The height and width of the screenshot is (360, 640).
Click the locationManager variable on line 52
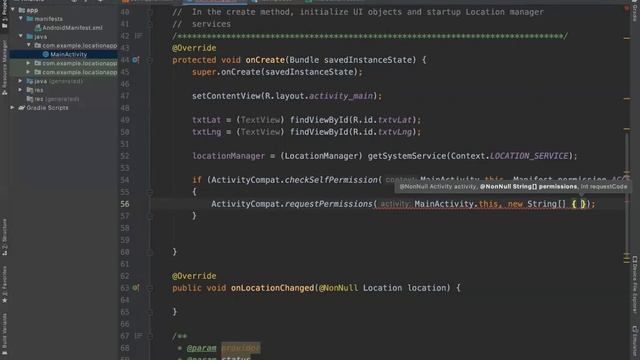pyautogui.click(x=229, y=156)
